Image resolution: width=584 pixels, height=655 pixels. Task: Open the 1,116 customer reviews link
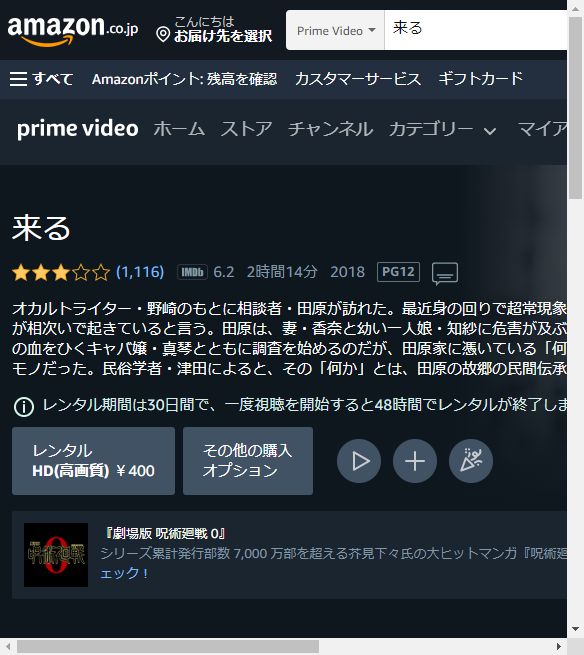tap(140, 272)
